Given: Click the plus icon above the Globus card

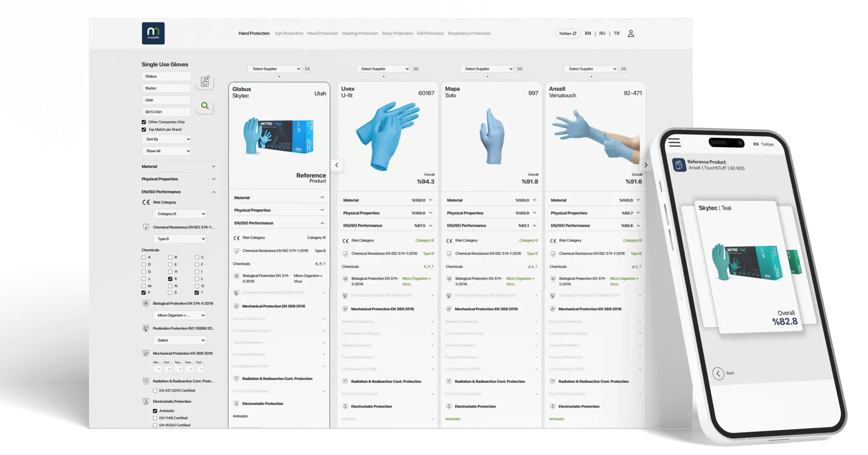Looking at the screenshot, I should pyautogui.click(x=279, y=77).
